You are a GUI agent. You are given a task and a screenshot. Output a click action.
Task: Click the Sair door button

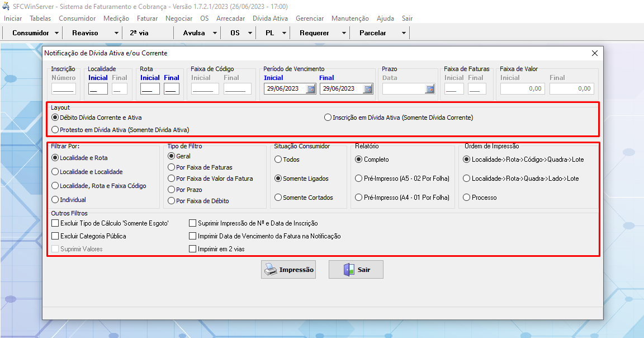[356, 269]
